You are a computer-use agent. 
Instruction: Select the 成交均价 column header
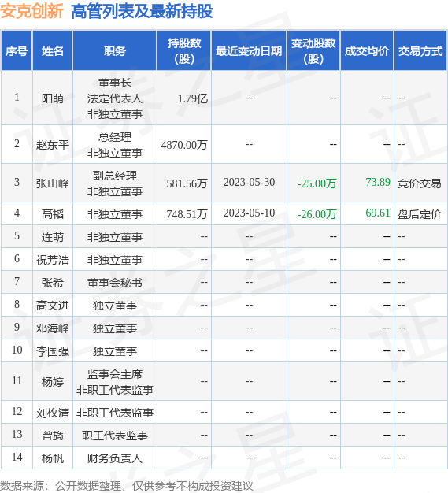[x=367, y=51]
